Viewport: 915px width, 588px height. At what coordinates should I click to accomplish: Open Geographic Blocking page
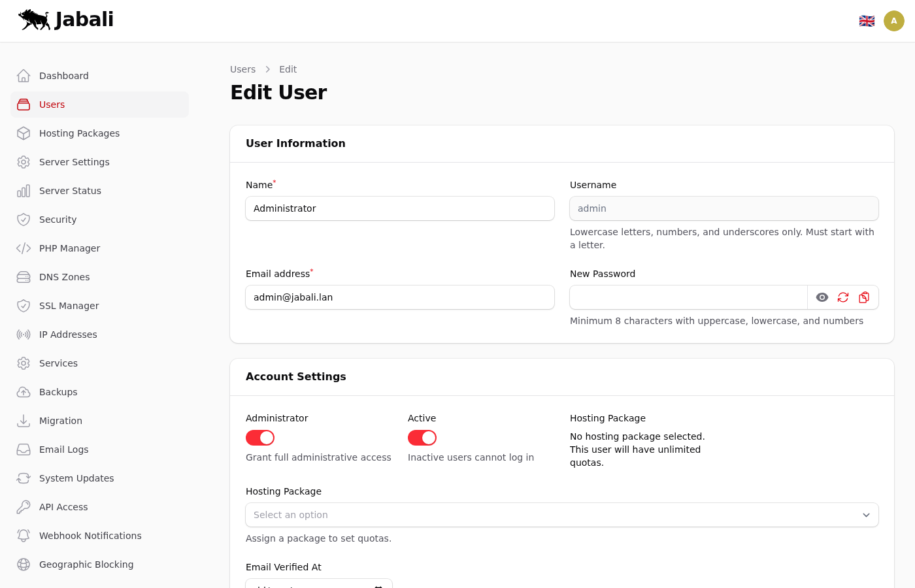tap(86, 564)
